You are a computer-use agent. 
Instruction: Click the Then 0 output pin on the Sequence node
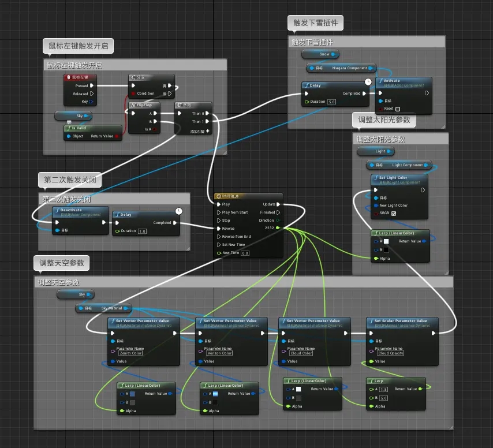click(207, 114)
